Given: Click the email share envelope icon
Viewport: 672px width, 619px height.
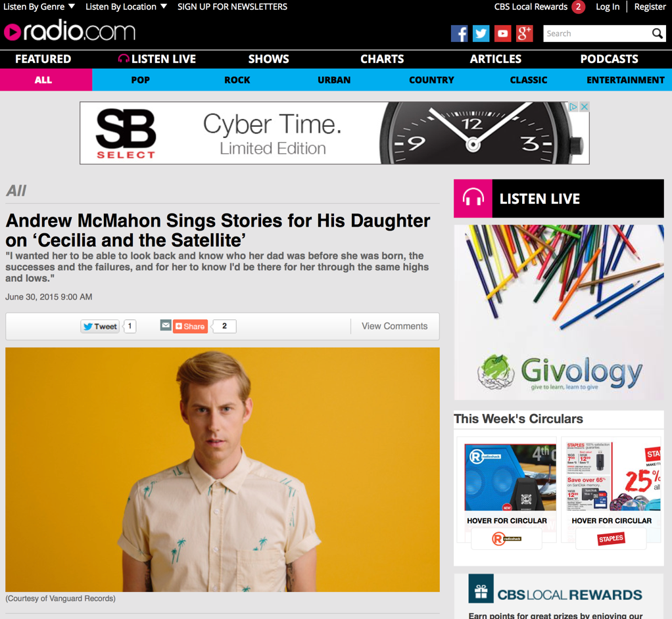Looking at the screenshot, I should [x=166, y=325].
